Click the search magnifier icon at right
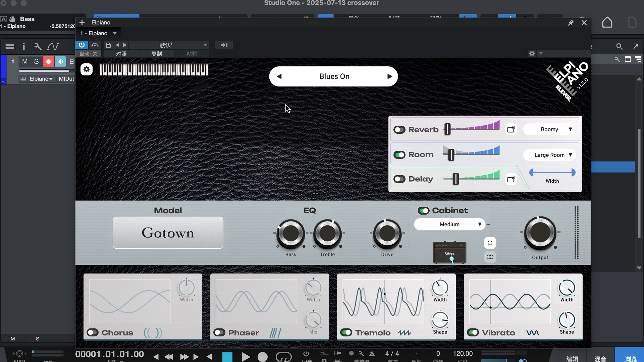 (619, 46)
